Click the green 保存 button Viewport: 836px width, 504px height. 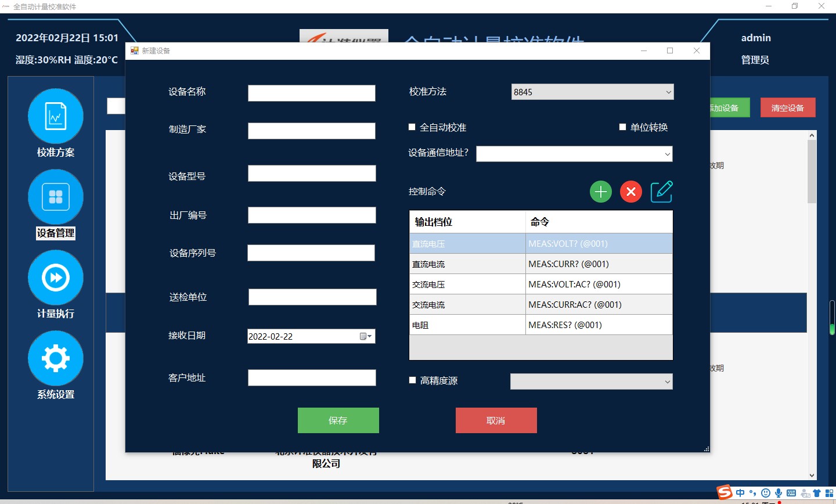coord(338,420)
